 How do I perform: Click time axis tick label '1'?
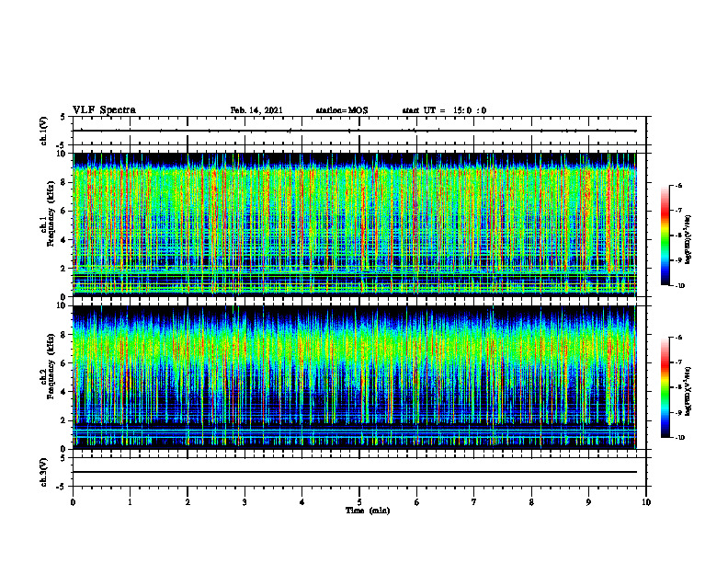pos(130,502)
